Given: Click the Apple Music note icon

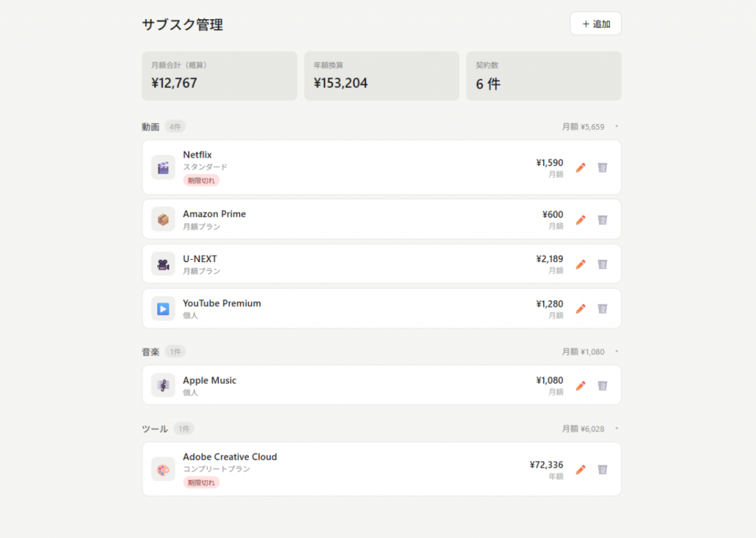Looking at the screenshot, I should [x=163, y=385].
